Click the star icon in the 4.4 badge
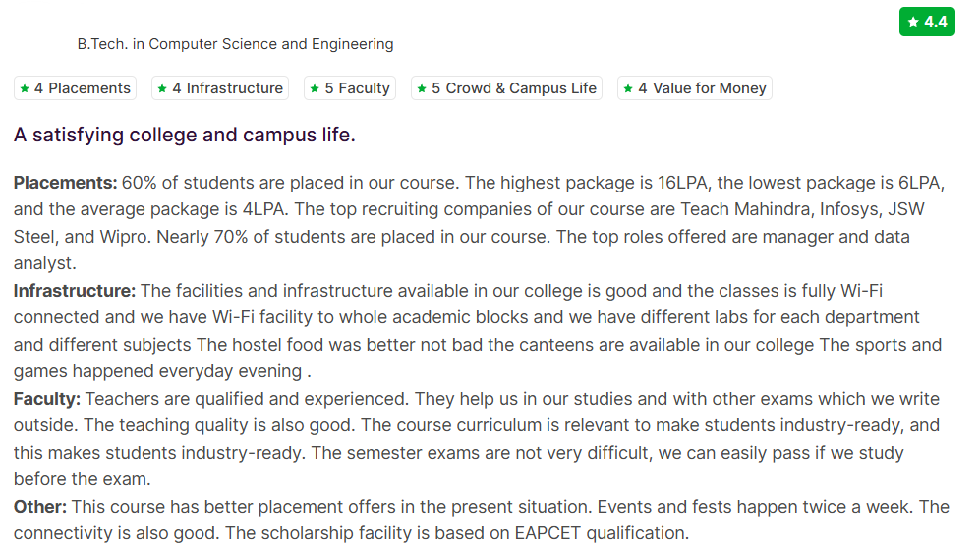Viewport: 980px width, 550px height. tap(914, 22)
